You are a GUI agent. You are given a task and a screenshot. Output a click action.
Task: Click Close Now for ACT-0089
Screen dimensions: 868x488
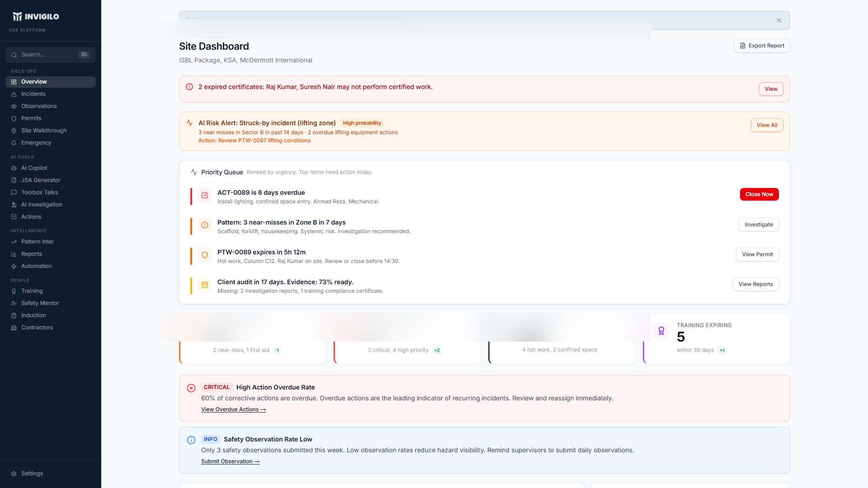click(759, 194)
